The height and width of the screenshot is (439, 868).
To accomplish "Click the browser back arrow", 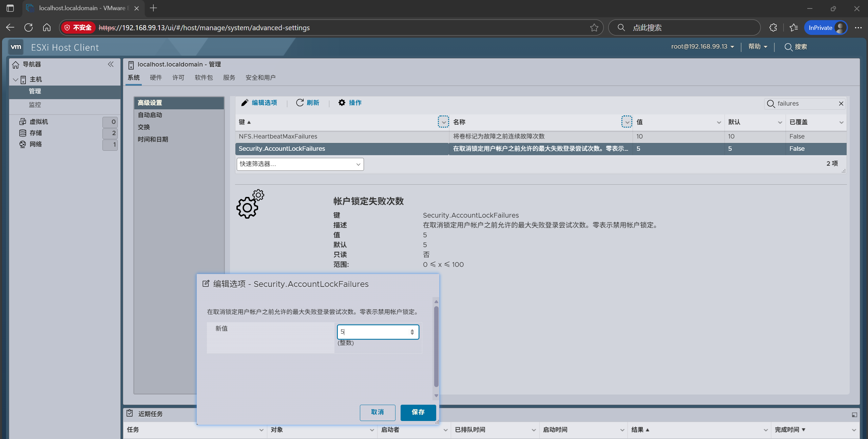I will [x=10, y=28].
